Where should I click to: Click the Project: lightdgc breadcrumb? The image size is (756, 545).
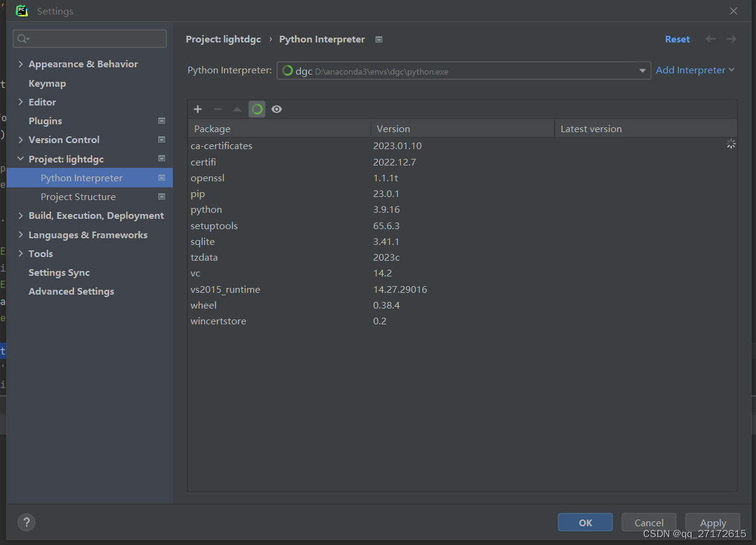pyautogui.click(x=223, y=39)
